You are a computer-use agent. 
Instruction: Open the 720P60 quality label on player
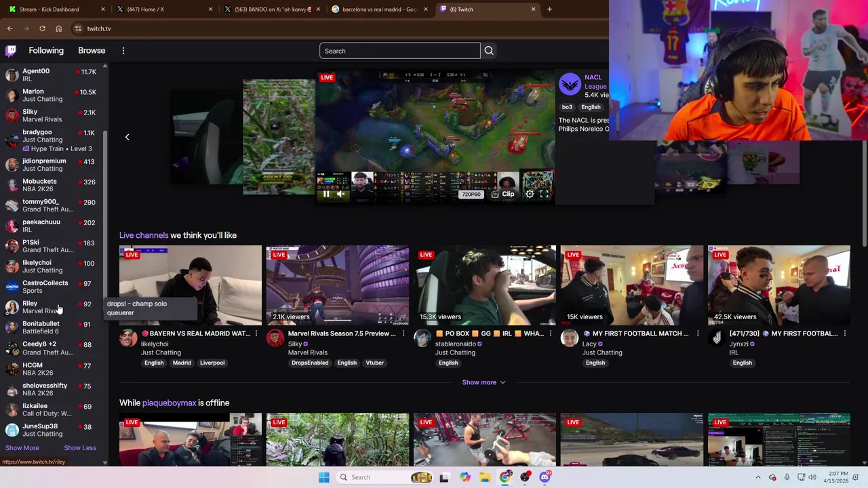tap(471, 195)
